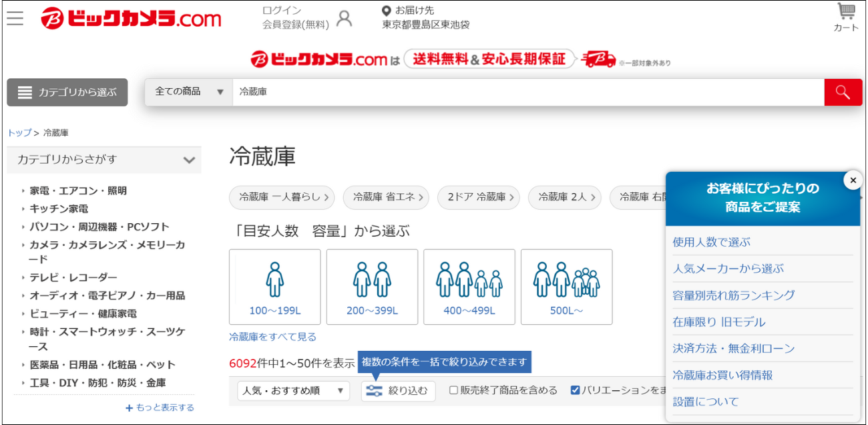
Task: Open the 人気・おすすめ順 sort dropdown
Action: [293, 391]
